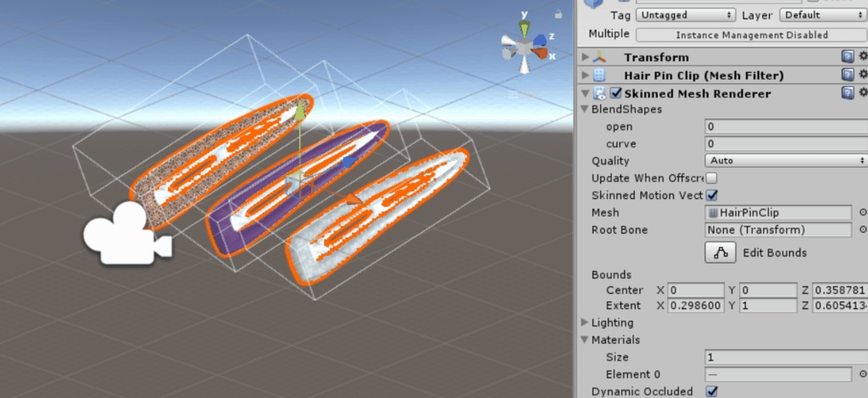
Task: Click the Bounds Extent X field
Action: point(696,306)
